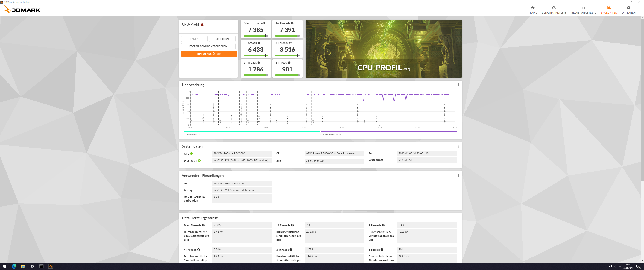Click the Erneut Ausführen button
The height and width of the screenshot is (270, 644).
click(209, 54)
